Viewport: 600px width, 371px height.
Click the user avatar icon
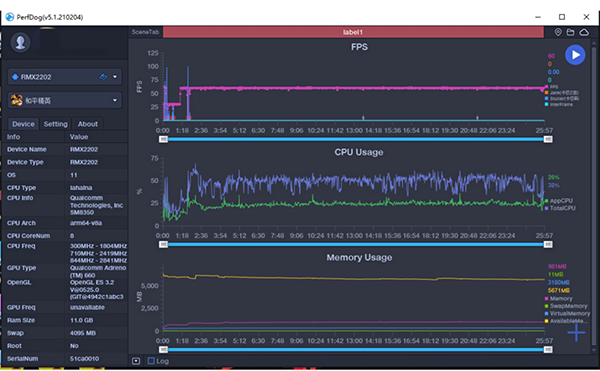(x=20, y=42)
